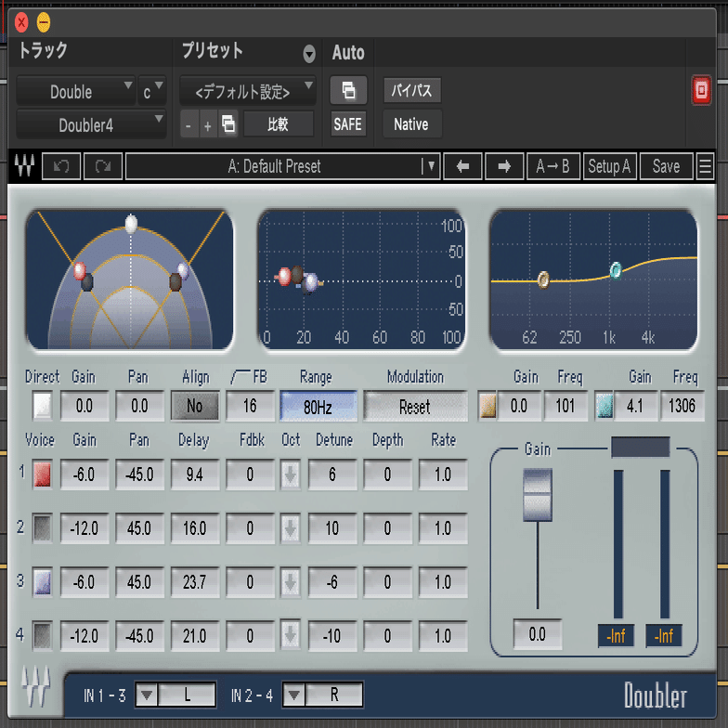Click voice 2 Detune field 10
Screen dimensions: 728x728
pos(332,527)
